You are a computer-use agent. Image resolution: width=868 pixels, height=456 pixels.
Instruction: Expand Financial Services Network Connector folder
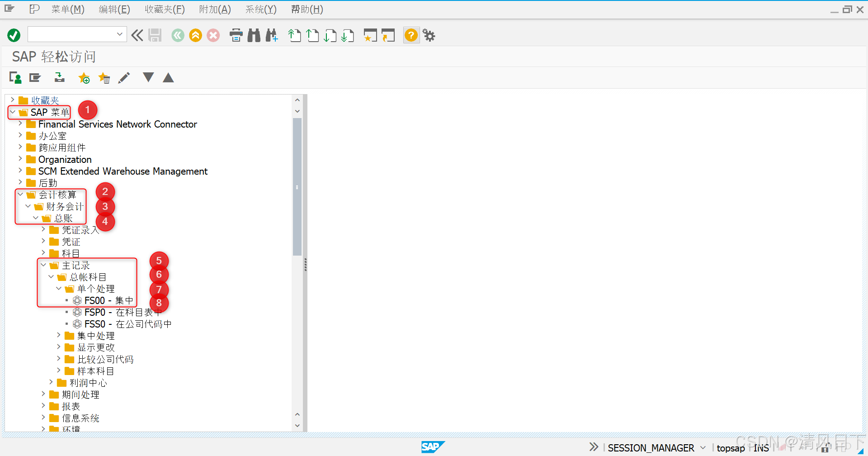[x=20, y=123]
